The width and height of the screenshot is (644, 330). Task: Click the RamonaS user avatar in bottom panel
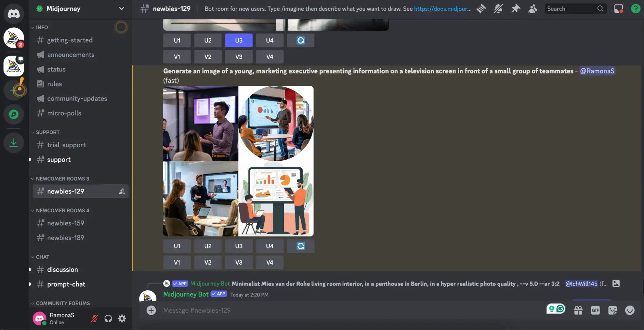(39, 318)
